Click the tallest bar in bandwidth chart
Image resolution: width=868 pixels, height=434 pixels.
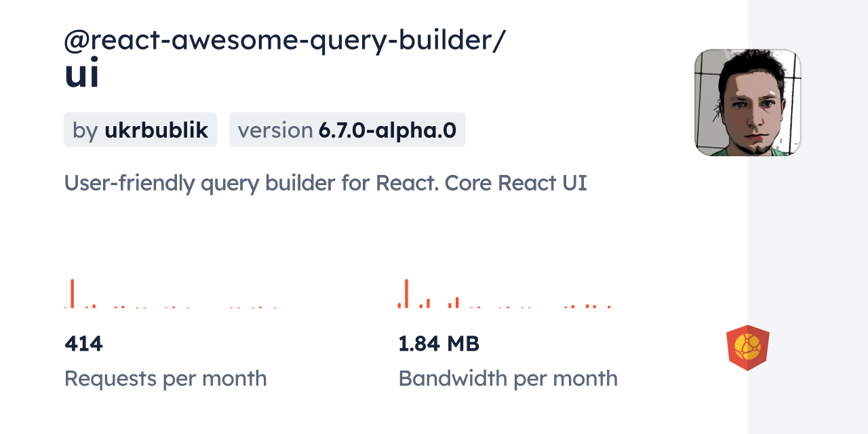coord(406,293)
